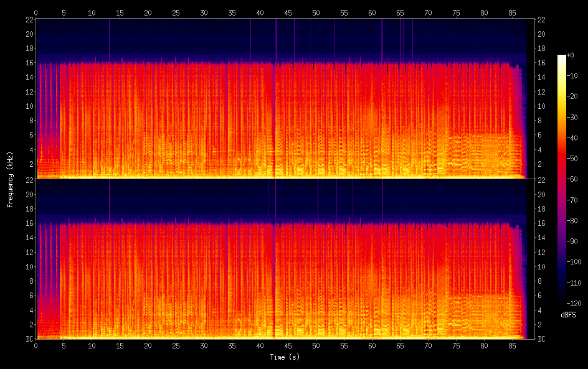Click the "Frequency (kHz)" axis label
The image size is (588, 369).
[10, 179]
